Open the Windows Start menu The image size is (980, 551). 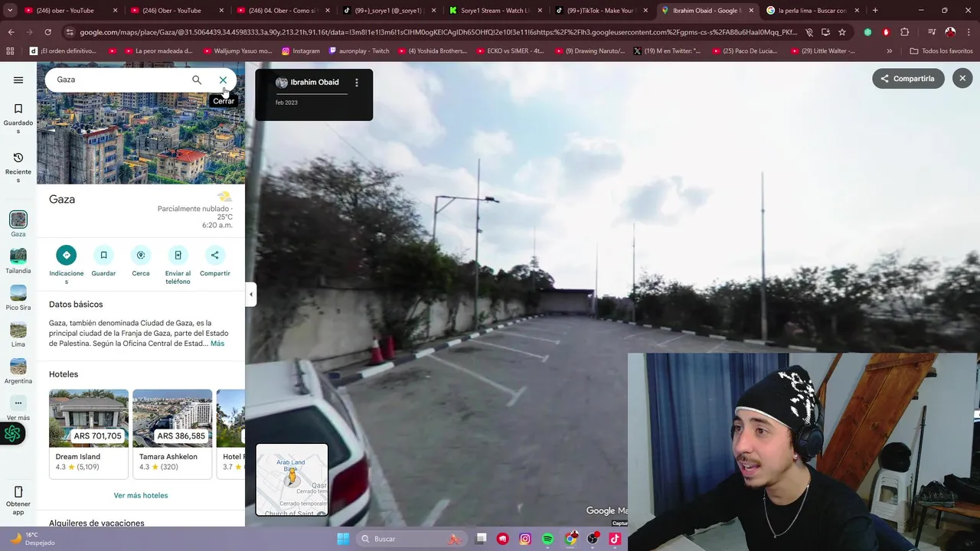point(343,539)
